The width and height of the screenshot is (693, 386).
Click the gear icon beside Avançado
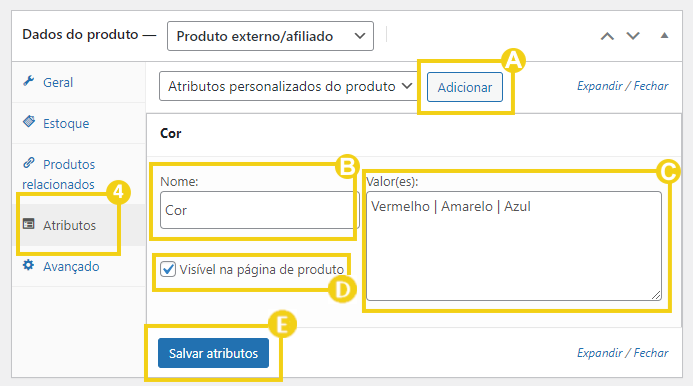29,265
